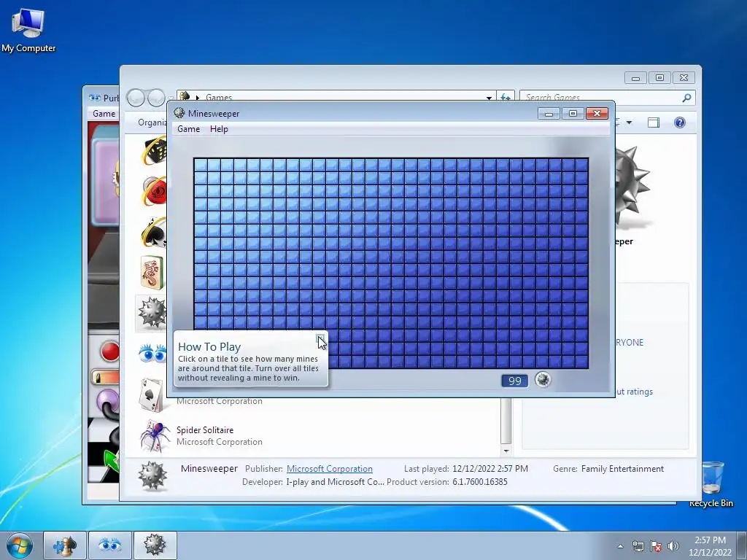747x560 pixels.
Task: Refresh the Games folder view
Action: click(x=505, y=97)
